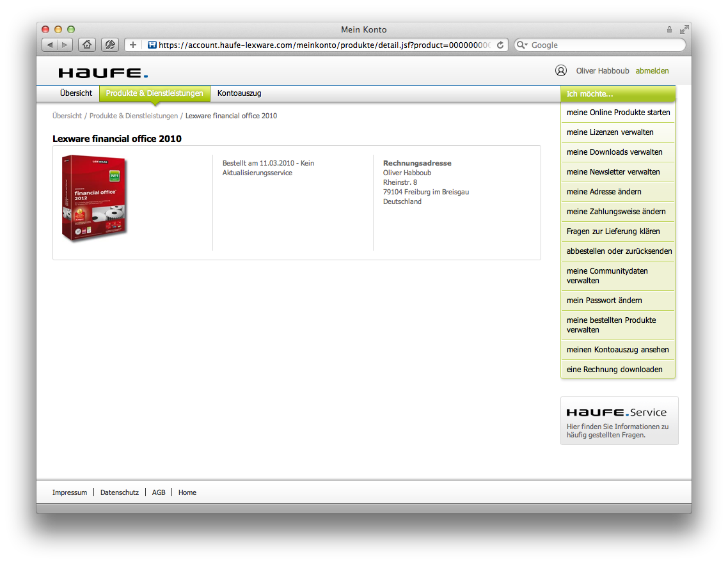The height and width of the screenshot is (564, 728).
Task: Go back with the browser back arrow
Action: 50,45
